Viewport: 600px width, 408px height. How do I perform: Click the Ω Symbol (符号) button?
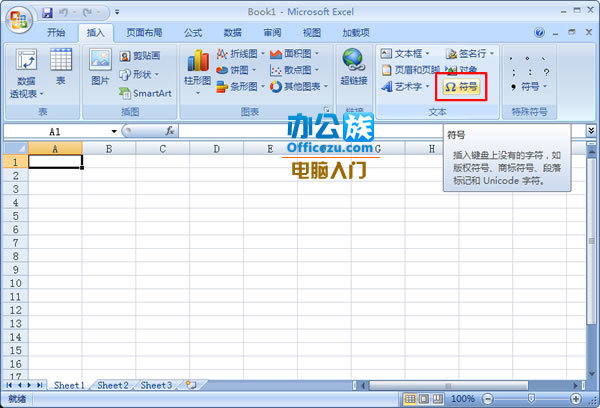461,87
